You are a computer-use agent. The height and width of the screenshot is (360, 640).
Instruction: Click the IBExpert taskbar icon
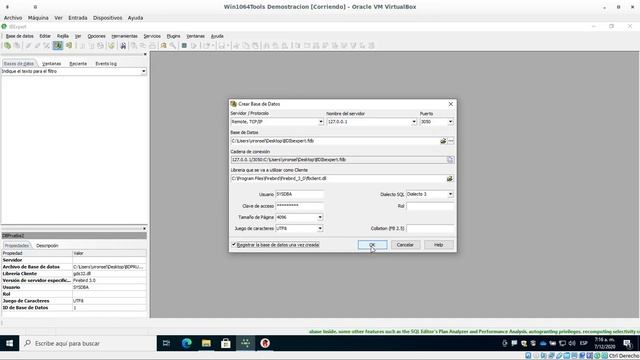coord(245,343)
